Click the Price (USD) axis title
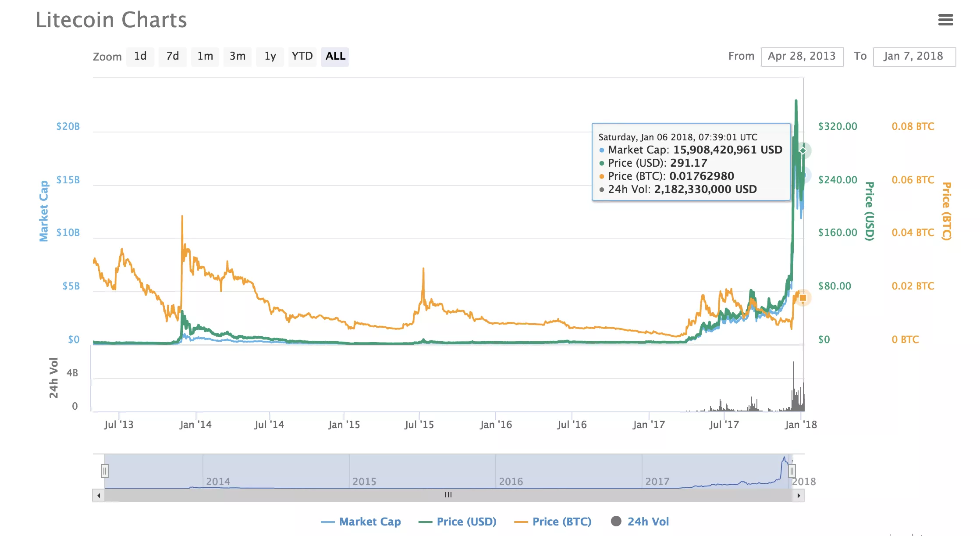Image resolution: width=980 pixels, height=536 pixels. [870, 211]
